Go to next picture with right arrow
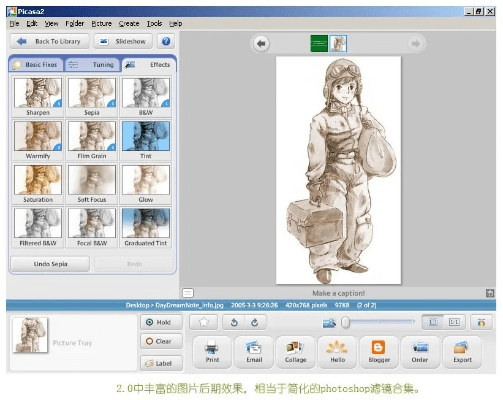Screen dimensions: 503x400 (415, 43)
